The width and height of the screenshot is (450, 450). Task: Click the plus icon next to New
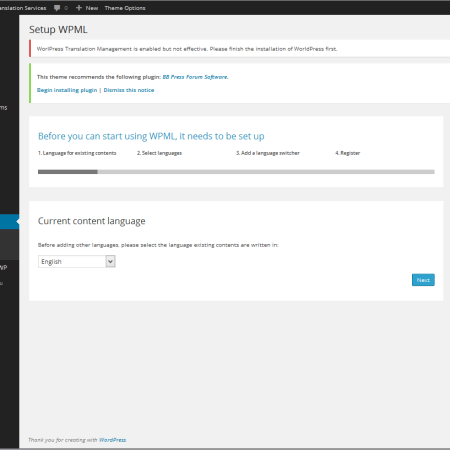[79, 8]
